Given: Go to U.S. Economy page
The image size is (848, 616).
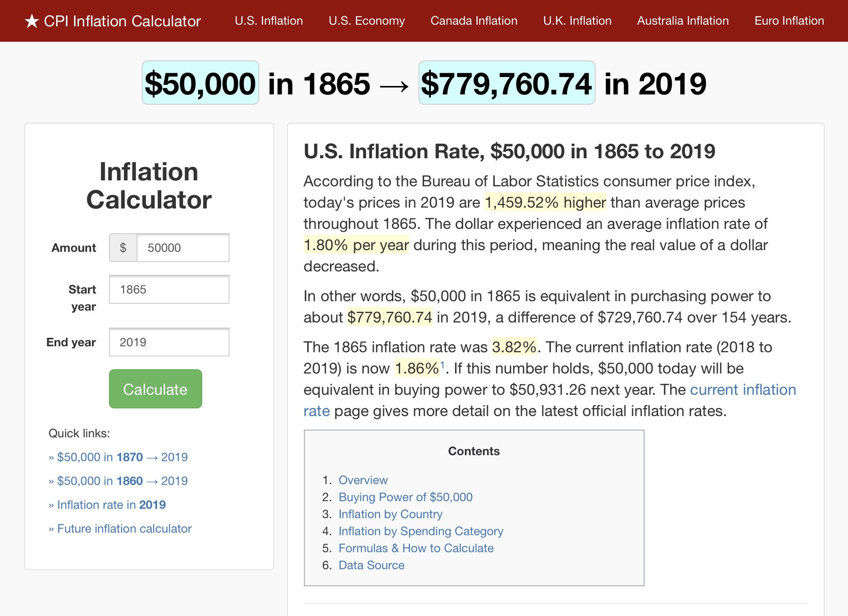Looking at the screenshot, I should (x=367, y=21).
